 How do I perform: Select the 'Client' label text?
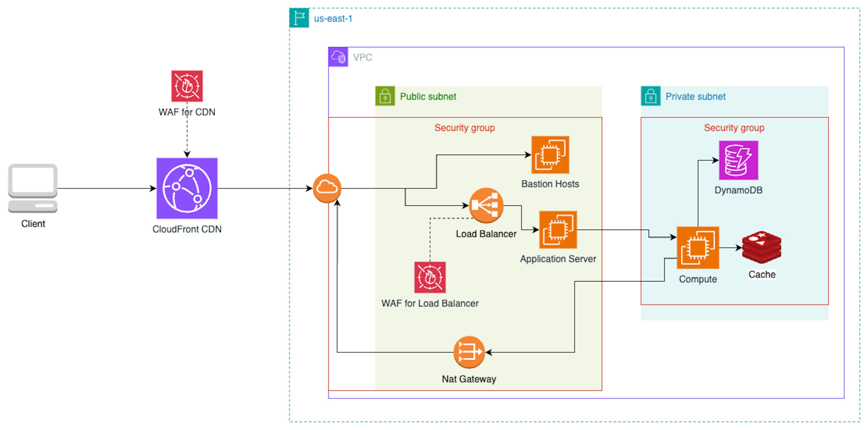(33, 224)
